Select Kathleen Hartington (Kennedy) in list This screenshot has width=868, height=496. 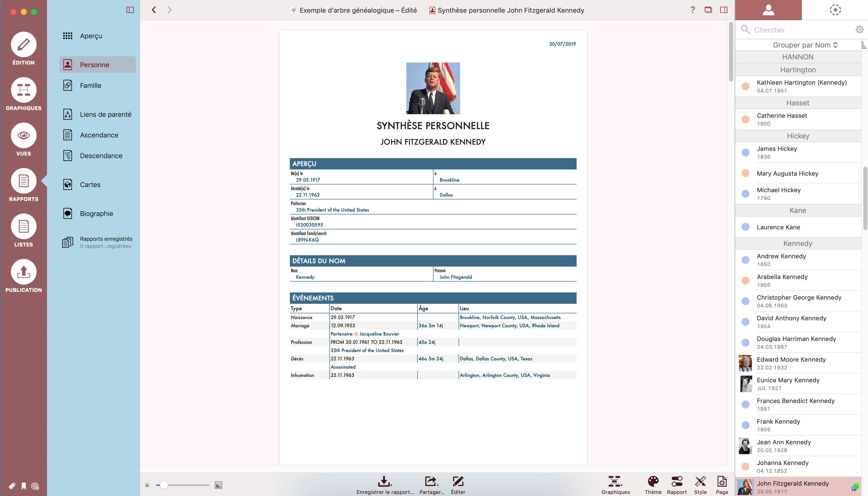798,86
